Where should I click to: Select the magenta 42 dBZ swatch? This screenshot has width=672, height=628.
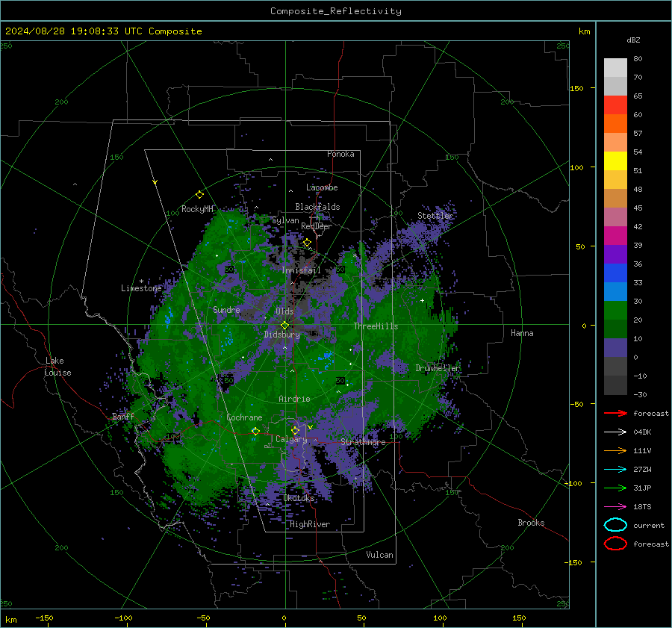click(615, 235)
